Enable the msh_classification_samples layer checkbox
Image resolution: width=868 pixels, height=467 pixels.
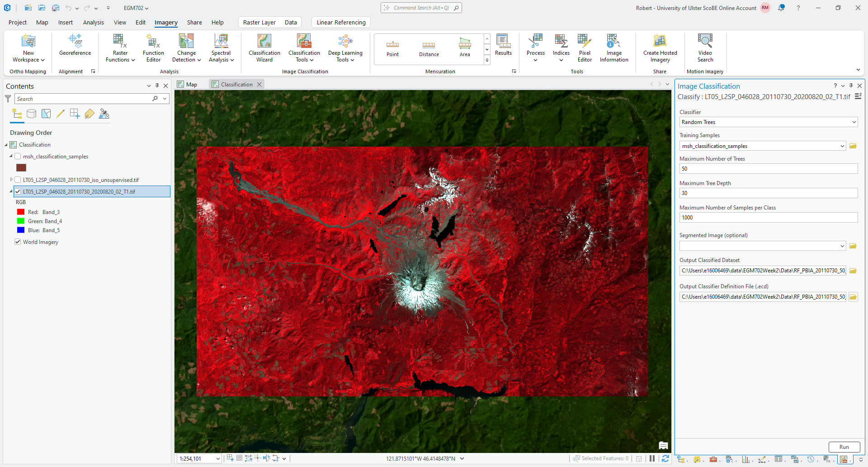tap(18, 157)
